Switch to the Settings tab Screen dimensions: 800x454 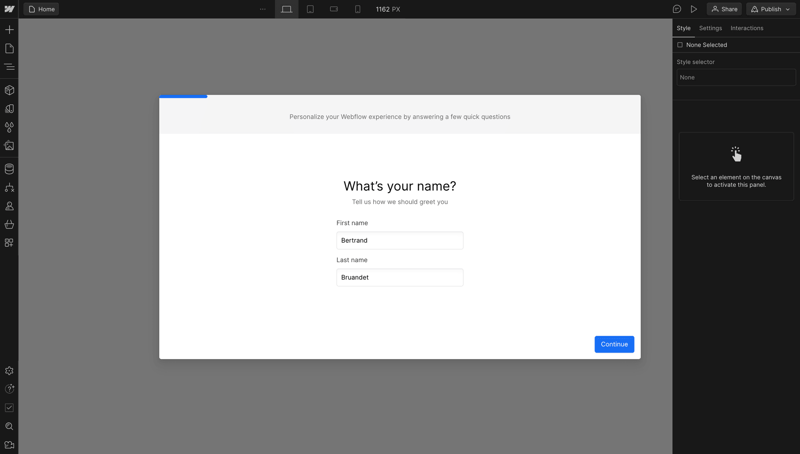[711, 28]
